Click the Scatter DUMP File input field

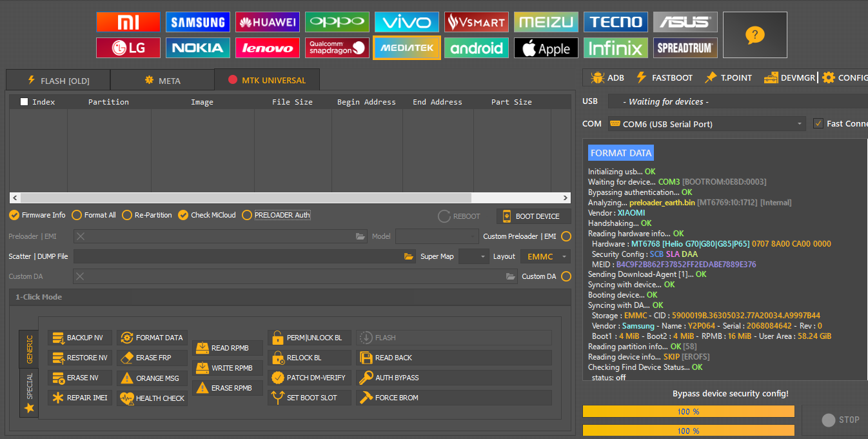[237, 257]
